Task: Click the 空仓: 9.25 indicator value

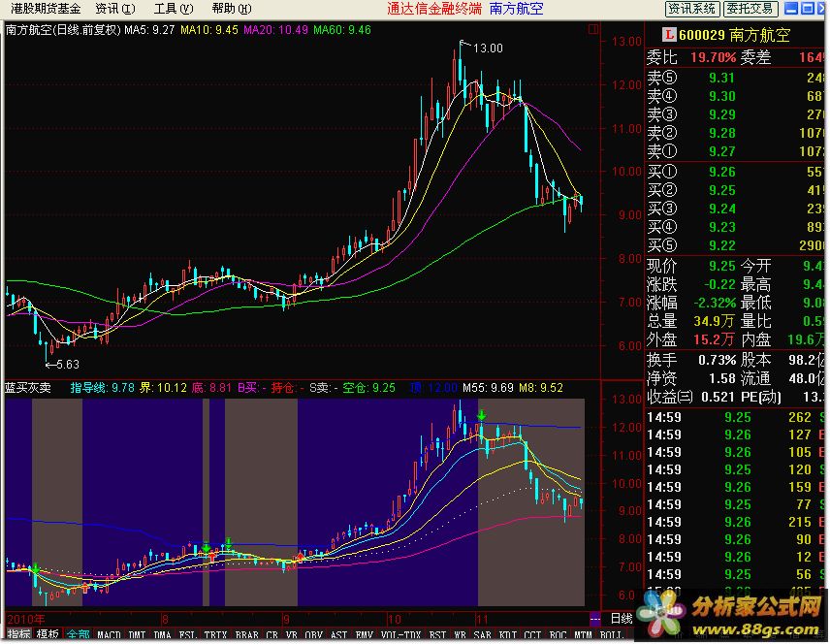Action: click(368, 388)
